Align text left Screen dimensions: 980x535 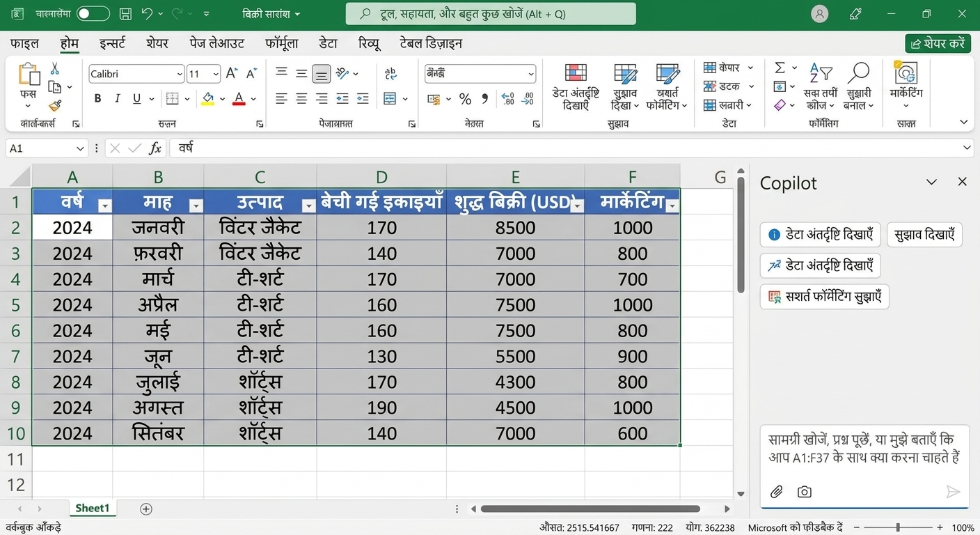(281, 99)
